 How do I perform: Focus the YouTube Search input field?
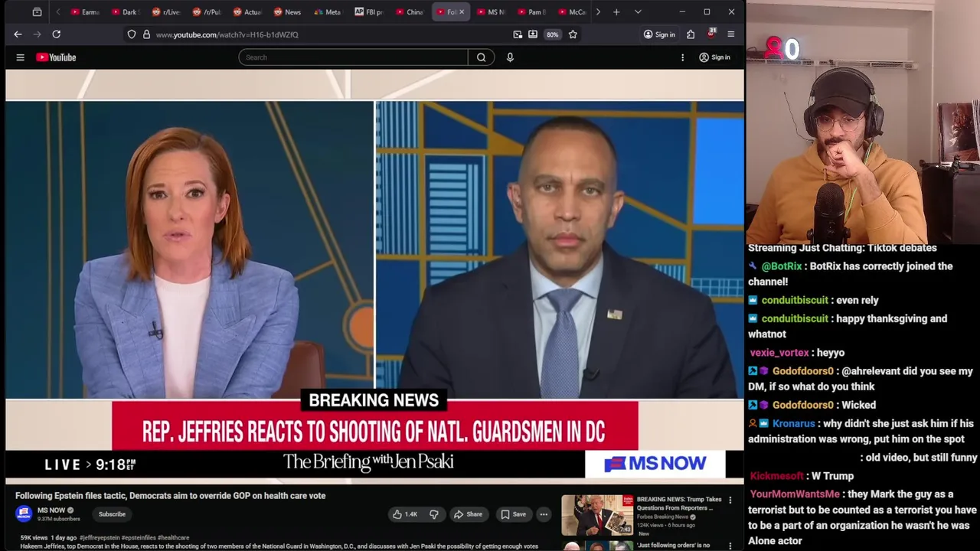(353, 57)
